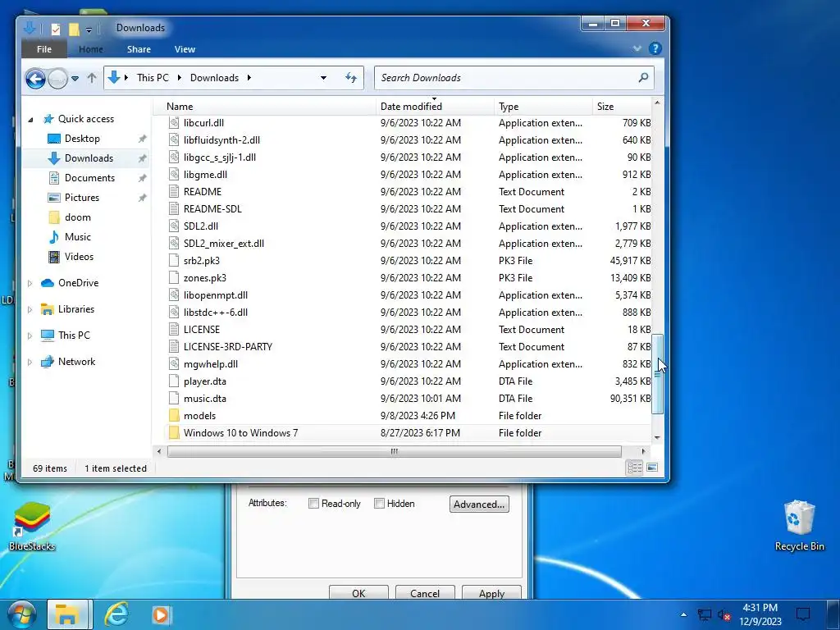Click the Properties quick access toolbar icon
The height and width of the screenshot is (630, 840).
[x=55, y=29]
